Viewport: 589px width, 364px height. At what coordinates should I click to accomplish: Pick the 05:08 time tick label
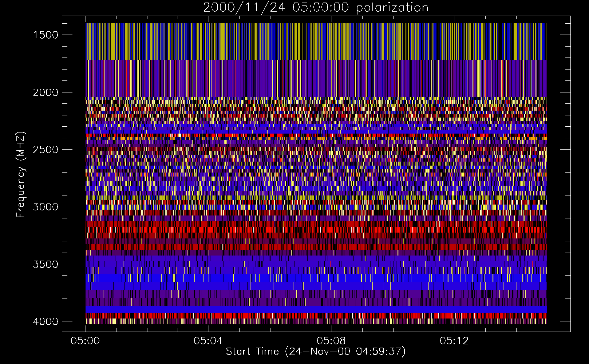(x=331, y=341)
